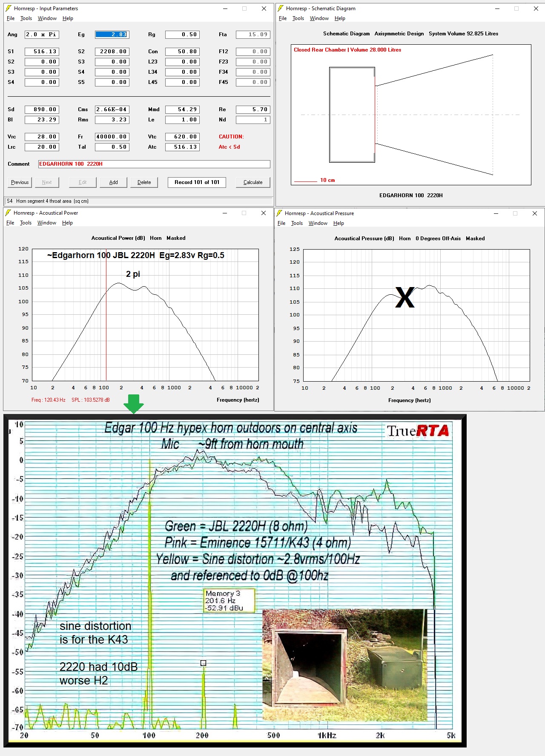The height and width of the screenshot is (756, 545).
Task: Click the Acoustical Power window's title icon
Action: click(8, 213)
